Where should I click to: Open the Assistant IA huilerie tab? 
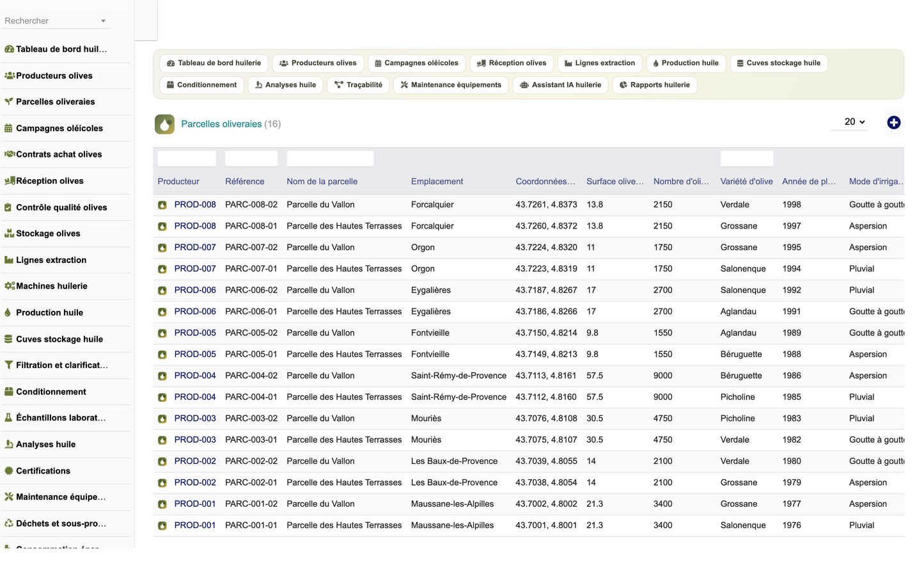click(560, 85)
